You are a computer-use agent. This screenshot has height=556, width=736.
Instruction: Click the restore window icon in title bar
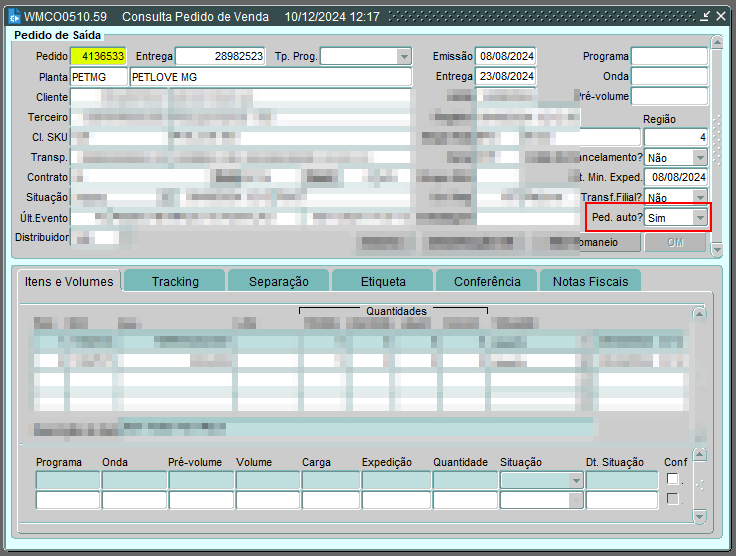[x=705, y=17]
